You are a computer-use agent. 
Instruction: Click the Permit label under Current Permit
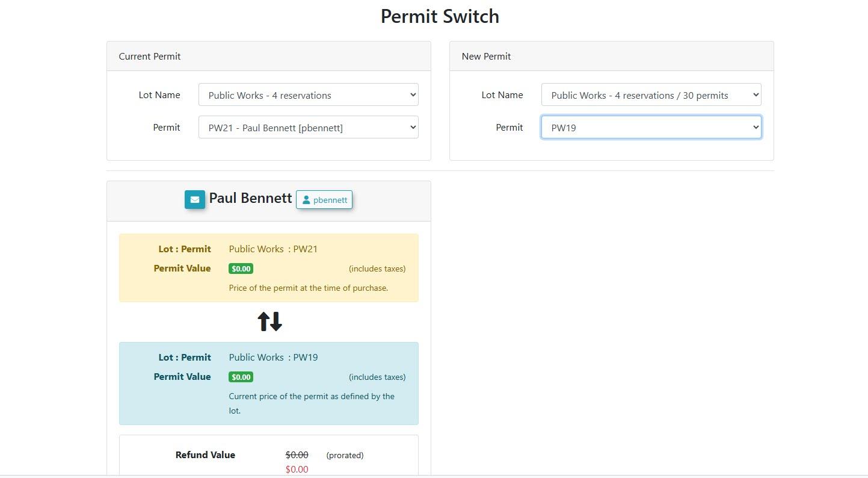(167, 128)
